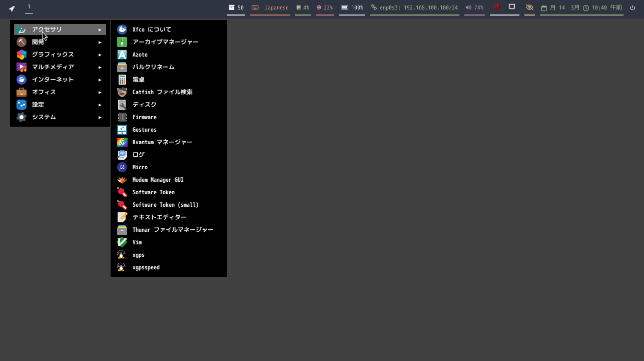This screenshot has height=361, width=644.
Task: Launch Firmware from the menu
Action: coord(169,117)
